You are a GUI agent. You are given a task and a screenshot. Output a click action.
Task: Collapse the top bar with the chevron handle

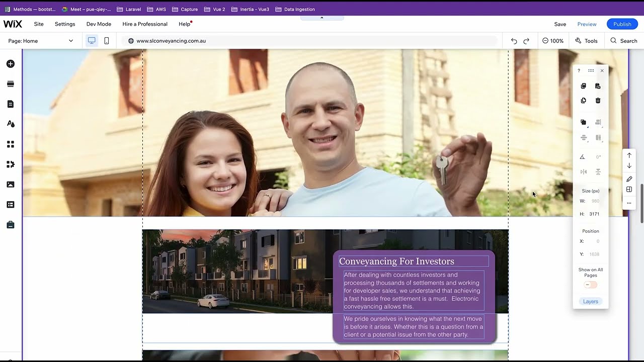click(x=322, y=18)
